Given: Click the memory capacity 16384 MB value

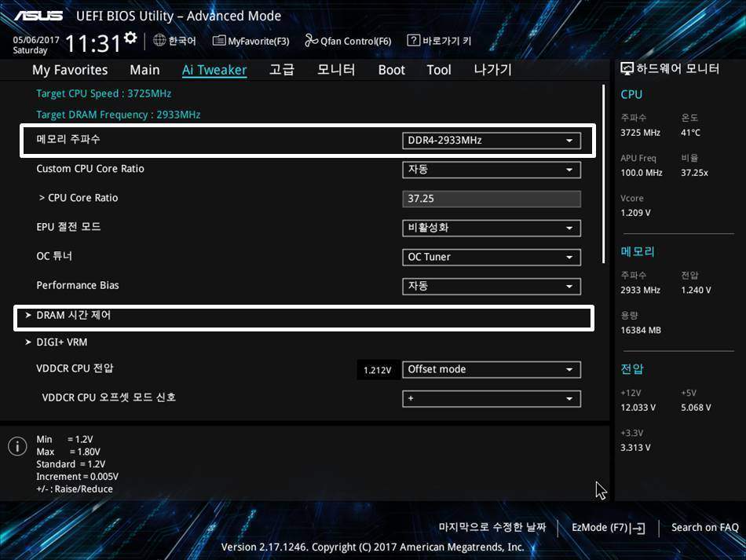Looking at the screenshot, I should point(641,330).
